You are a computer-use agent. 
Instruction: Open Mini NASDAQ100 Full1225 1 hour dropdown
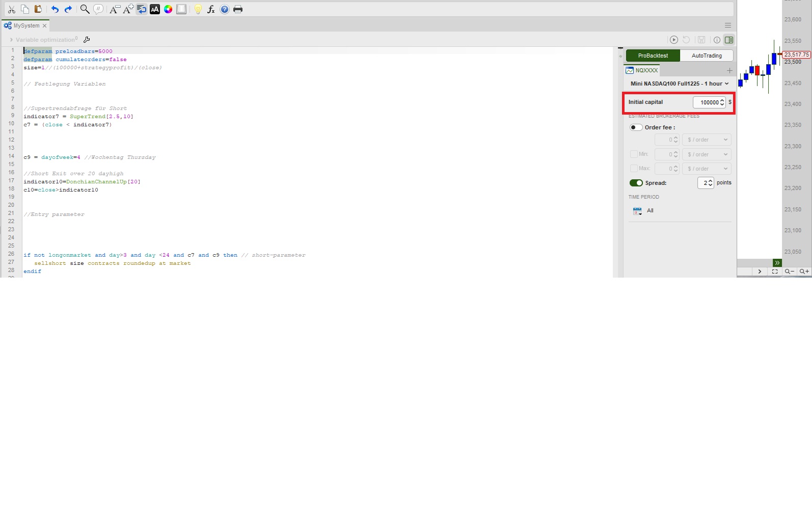[x=680, y=84]
